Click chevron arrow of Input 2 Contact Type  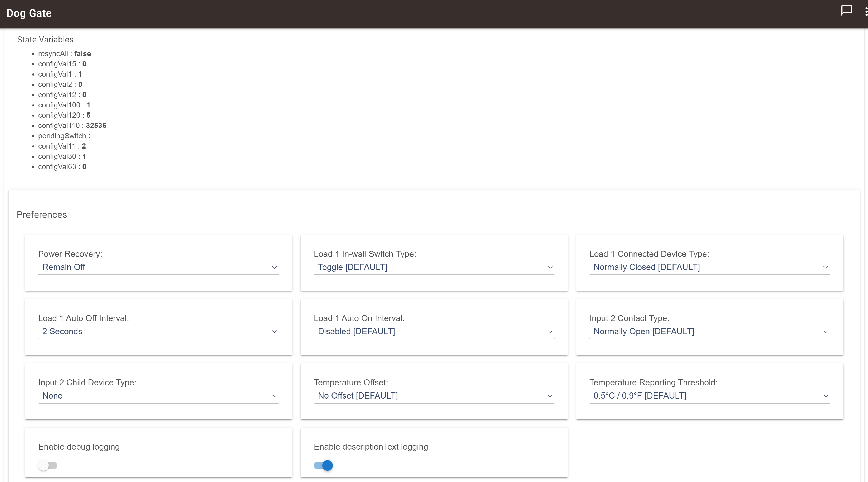click(x=826, y=332)
